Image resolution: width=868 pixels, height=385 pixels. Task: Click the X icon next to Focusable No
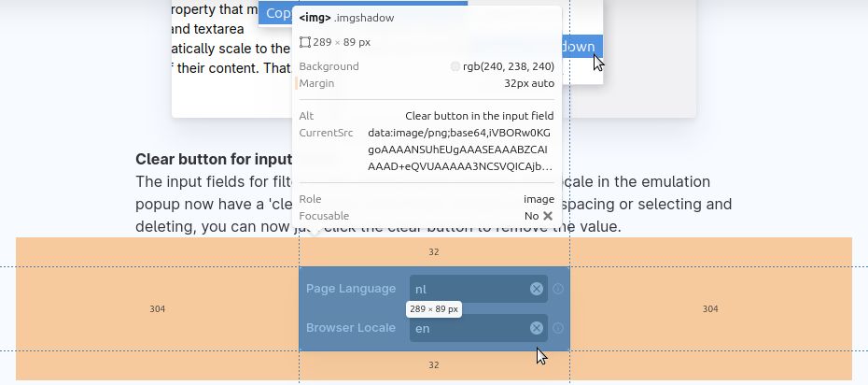[x=548, y=216]
